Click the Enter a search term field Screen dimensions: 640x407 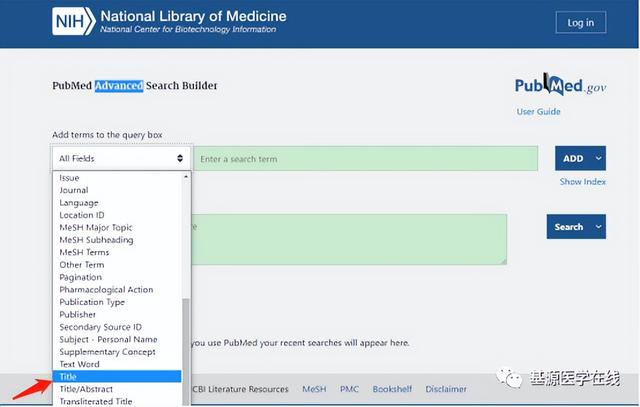click(x=370, y=159)
